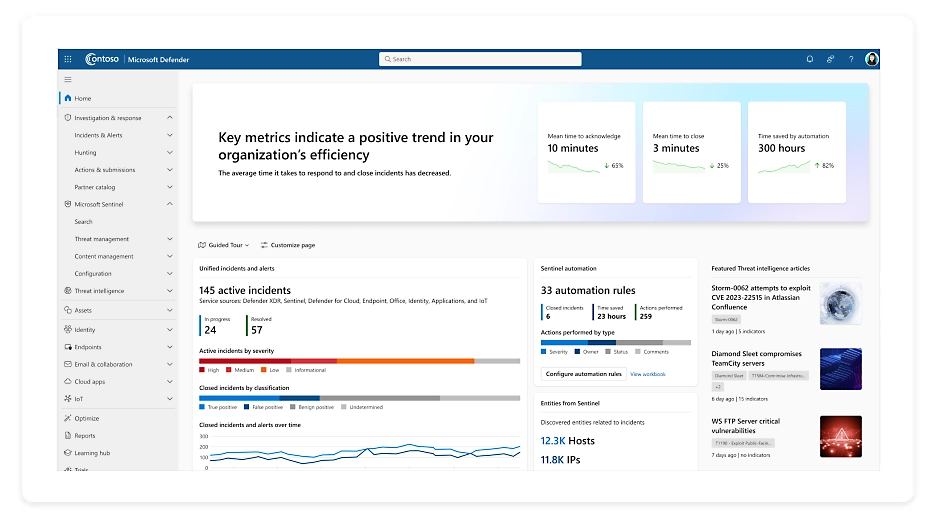The width and height of the screenshot is (935, 518).
Task: Click the Cloud apps icon
Action: pyautogui.click(x=67, y=381)
